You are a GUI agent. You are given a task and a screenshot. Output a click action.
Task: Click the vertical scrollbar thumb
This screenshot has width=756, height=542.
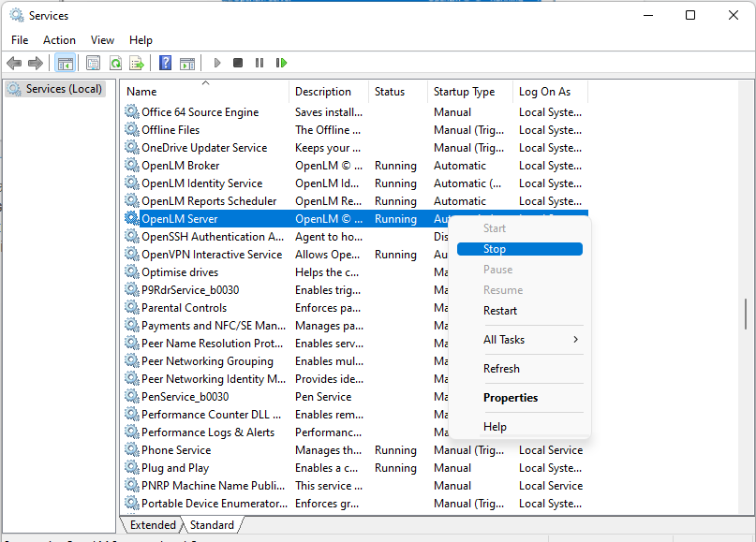pyautogui.click(x=747, y=314)
